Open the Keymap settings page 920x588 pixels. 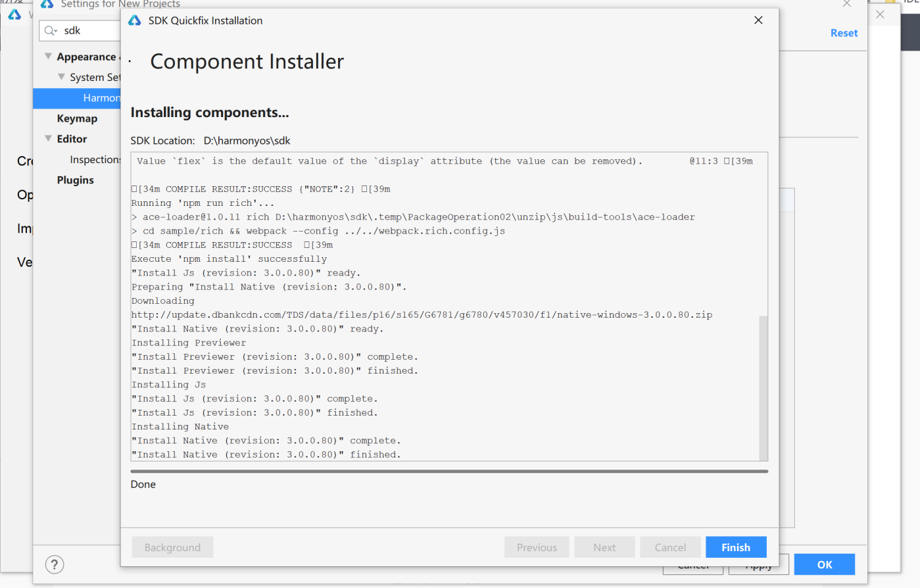(x=77, y=118)
